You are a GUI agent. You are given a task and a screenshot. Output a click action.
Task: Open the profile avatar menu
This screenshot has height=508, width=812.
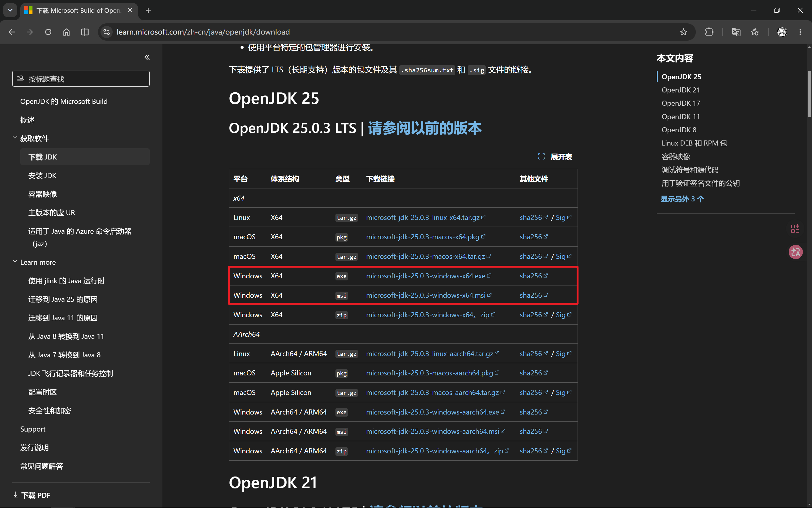[782, 32]
